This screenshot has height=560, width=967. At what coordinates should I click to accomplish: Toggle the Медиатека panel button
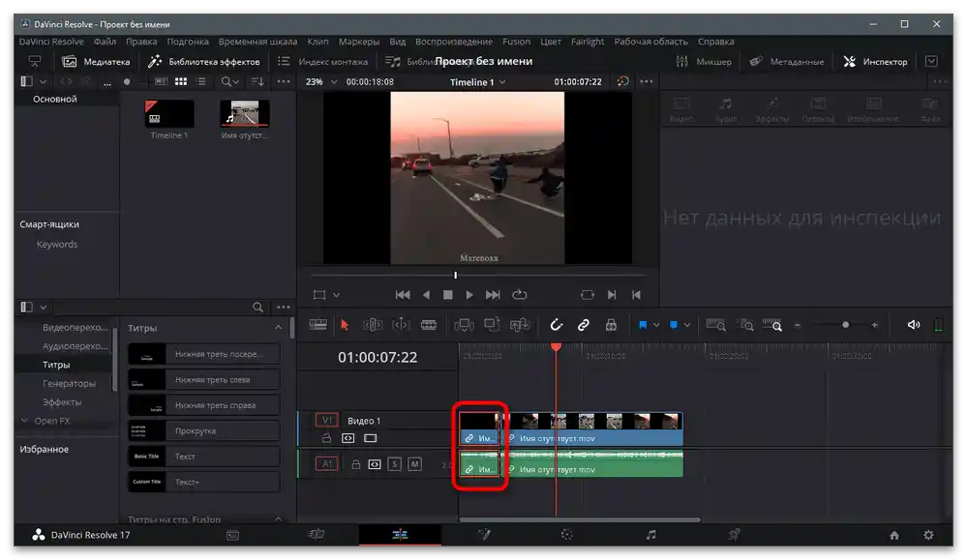point(97,62)
